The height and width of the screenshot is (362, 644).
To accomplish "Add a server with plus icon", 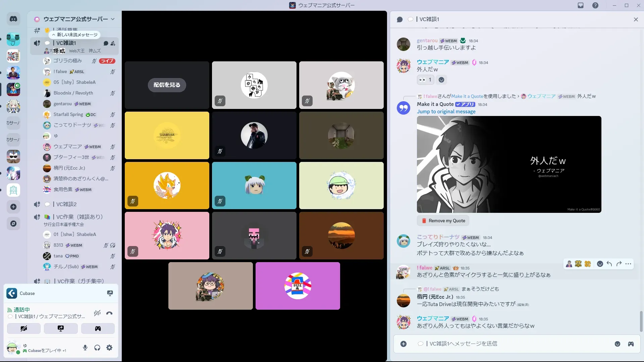I will pos(13,207).
